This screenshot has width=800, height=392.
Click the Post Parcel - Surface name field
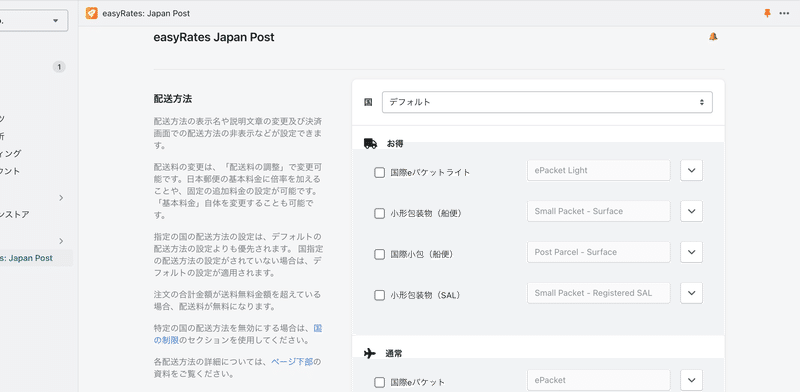(598, 252)
